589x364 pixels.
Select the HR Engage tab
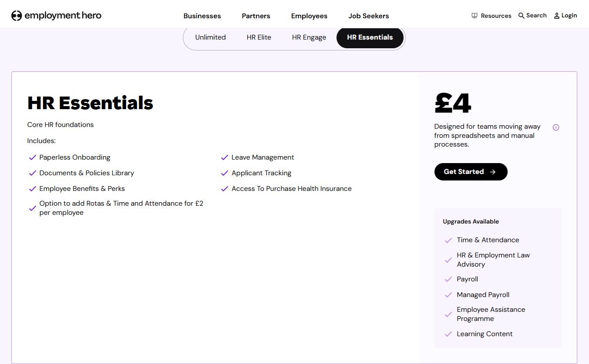(309, 37)
